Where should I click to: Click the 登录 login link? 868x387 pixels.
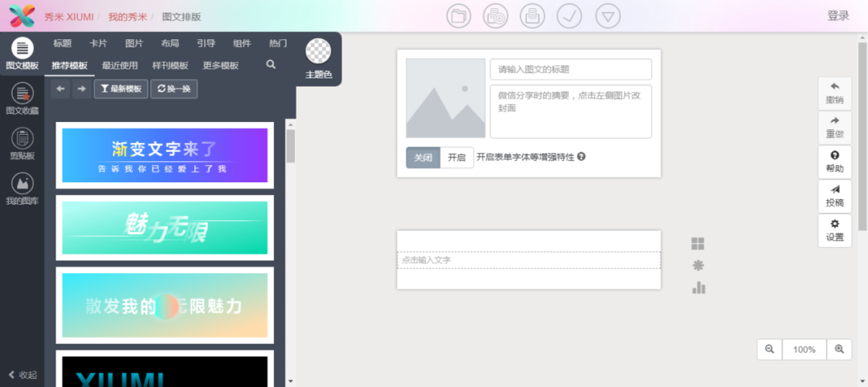click(x=838, y=16)
